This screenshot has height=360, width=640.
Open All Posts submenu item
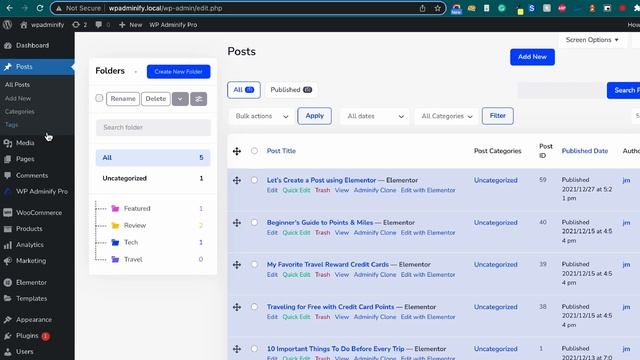[x=17, y=85]
